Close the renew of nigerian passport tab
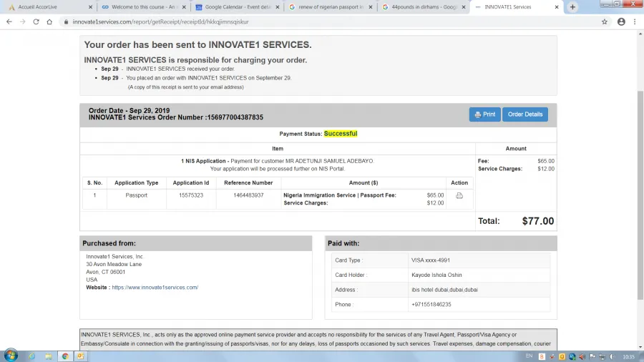The height and width of the screenshot is (362, 644). (369, 7)
